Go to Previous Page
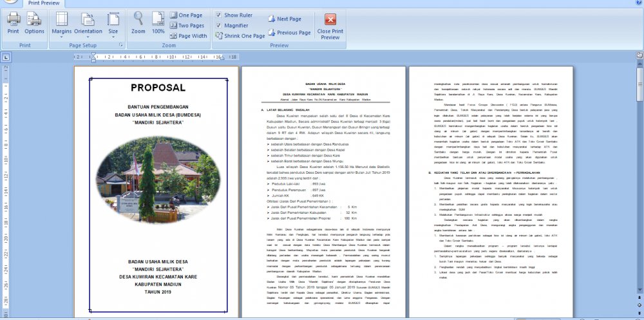 pyautogui.click(x=290, y=32)
